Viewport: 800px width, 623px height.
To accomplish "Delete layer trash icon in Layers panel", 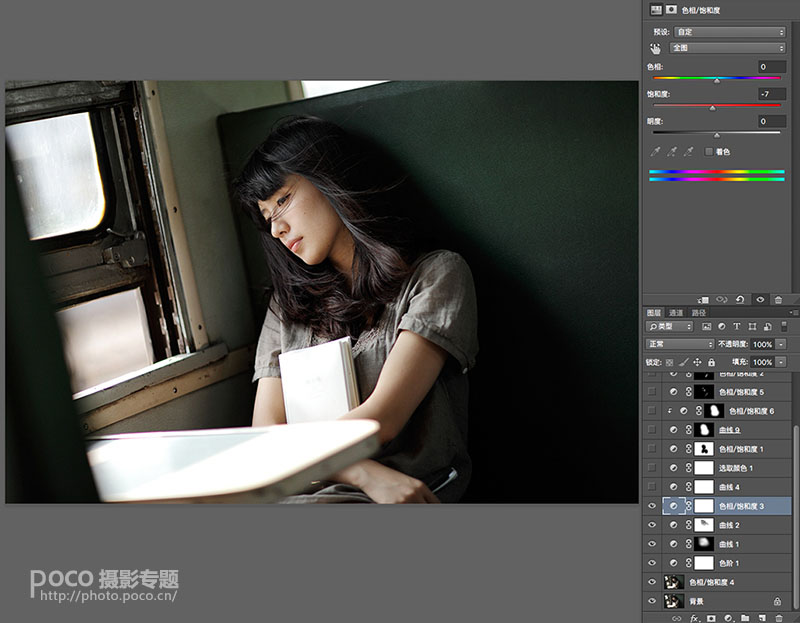I will click(779, 618).
